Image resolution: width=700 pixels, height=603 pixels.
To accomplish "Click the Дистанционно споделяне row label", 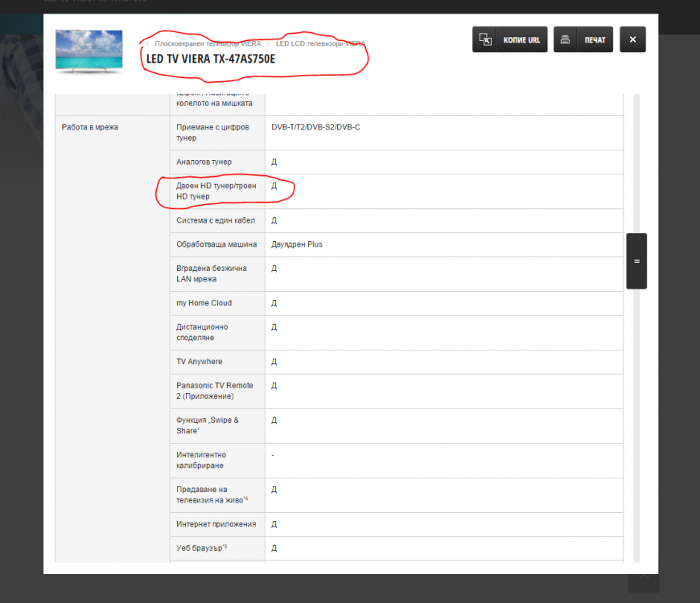I will (x=202, y=333).
